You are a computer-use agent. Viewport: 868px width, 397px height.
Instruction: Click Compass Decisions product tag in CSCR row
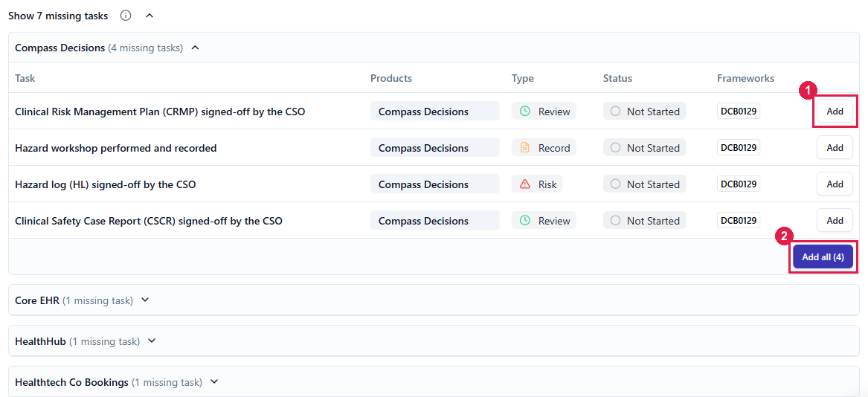point(434,220)
